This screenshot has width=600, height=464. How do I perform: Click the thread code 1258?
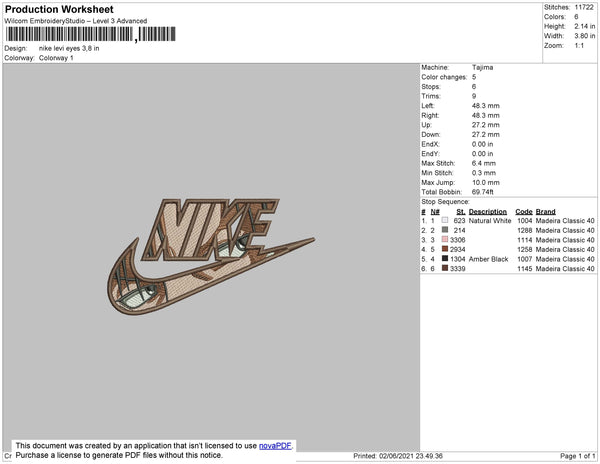click(525, 249)
